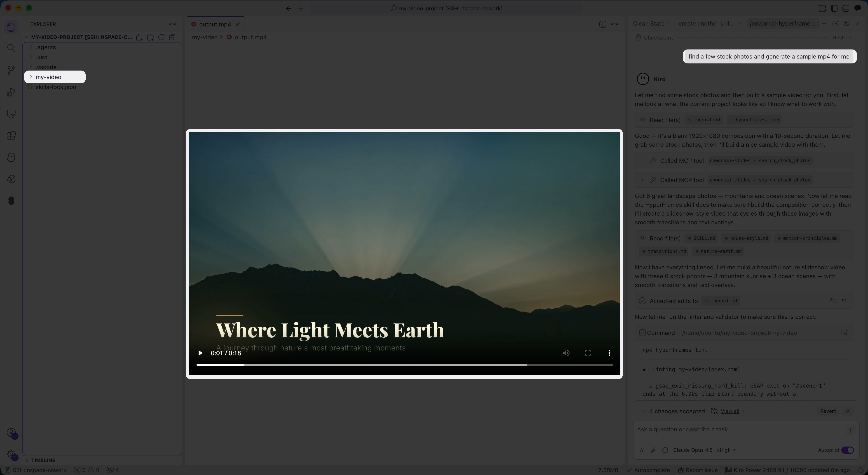Add context with the hash icon

642,450
